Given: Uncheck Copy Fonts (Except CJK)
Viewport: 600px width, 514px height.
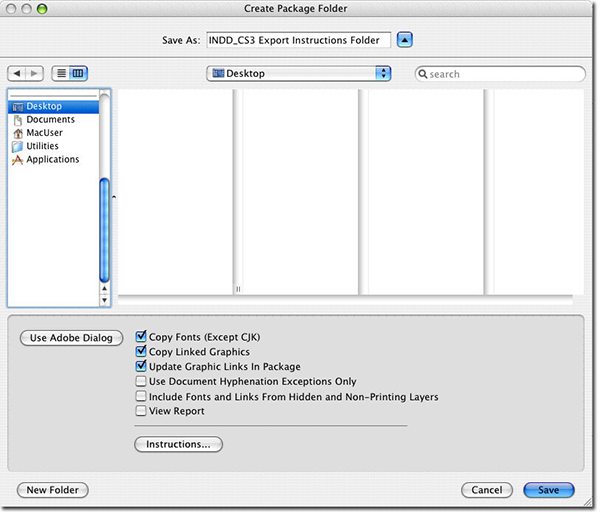Looking at the screenshot, I should pyautogui.click(x=141, y=336).
